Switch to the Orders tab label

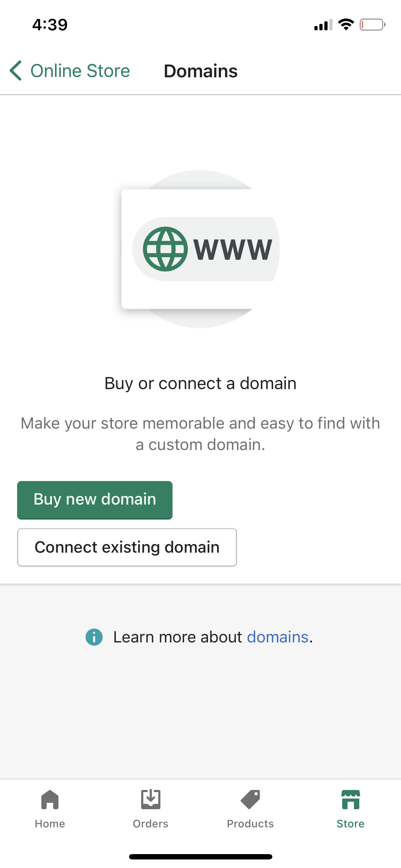(x=150, y=823)
